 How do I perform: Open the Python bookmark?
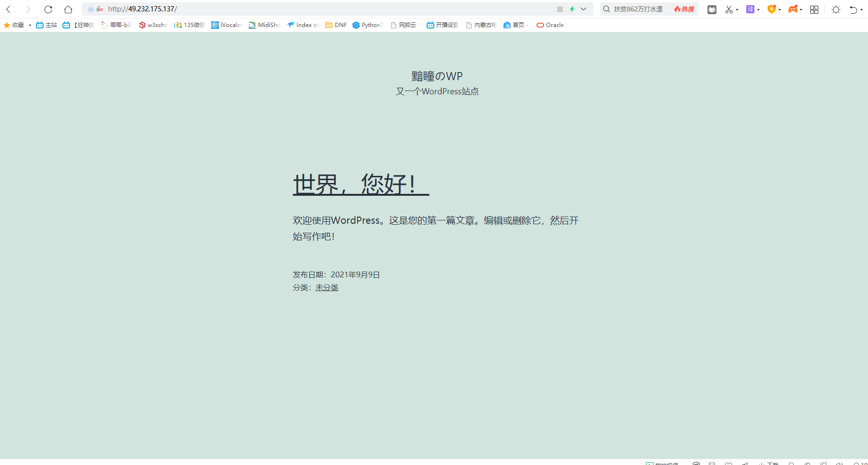pyautogui.click(x=368, y=25)
